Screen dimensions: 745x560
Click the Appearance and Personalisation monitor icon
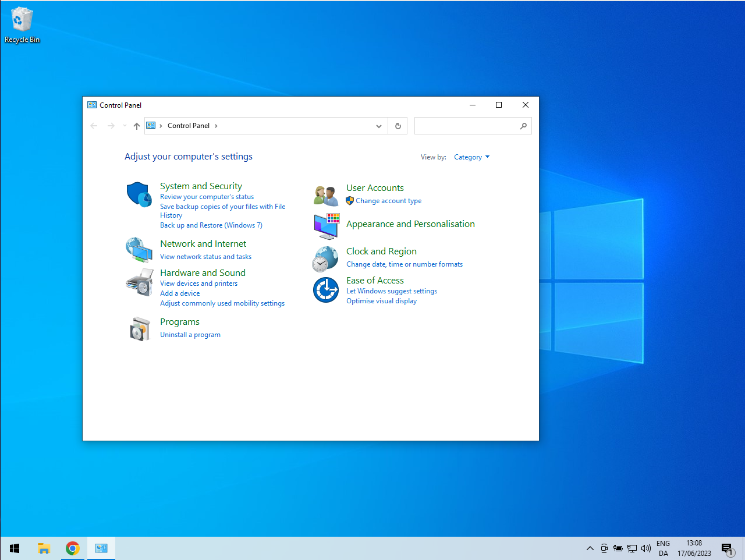coord(326,226)
